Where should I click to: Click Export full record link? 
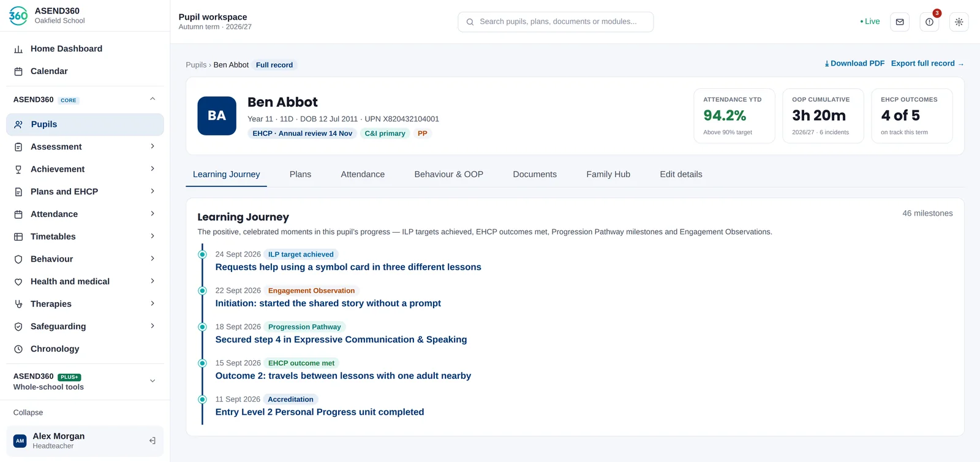(927, 64)
